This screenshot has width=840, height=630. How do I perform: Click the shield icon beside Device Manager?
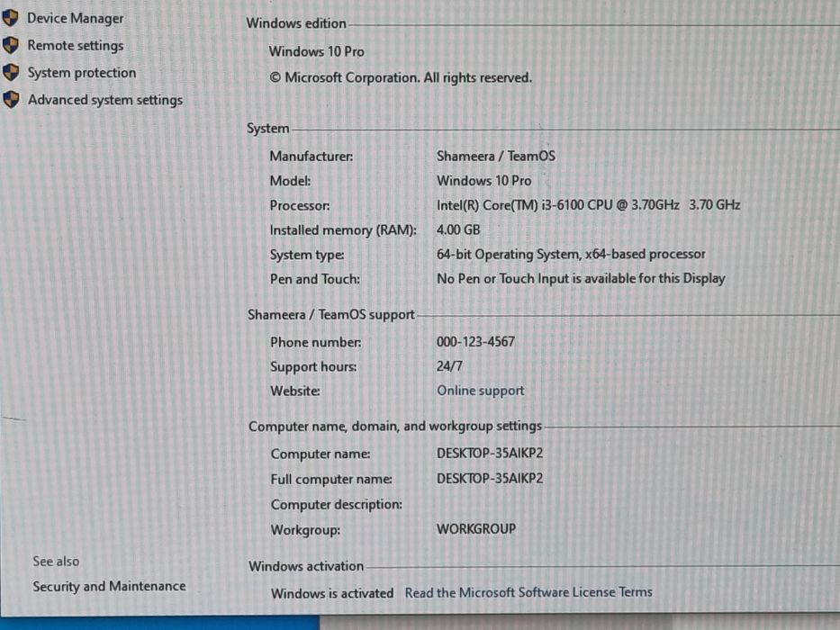tap(10, 18)
